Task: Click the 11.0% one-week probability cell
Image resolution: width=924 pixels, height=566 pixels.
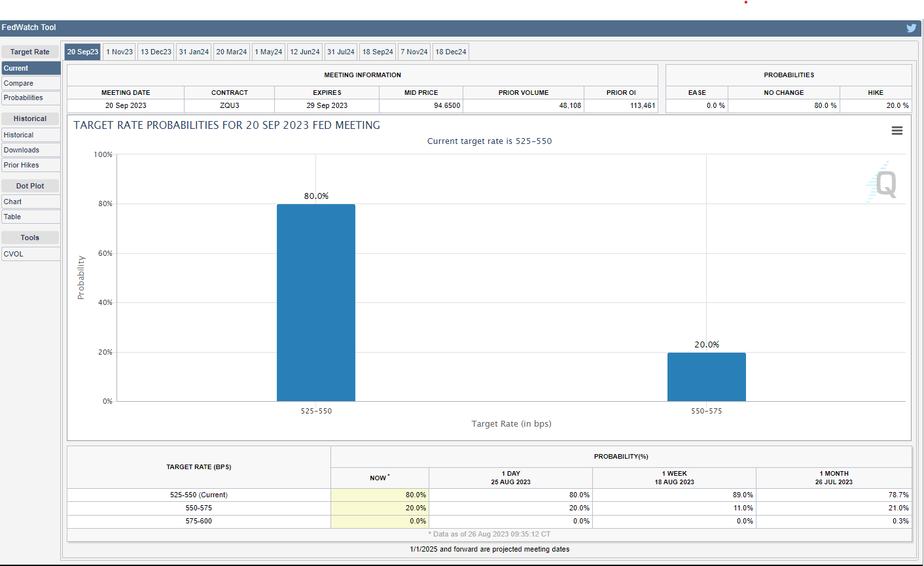Action: [675, 508]
